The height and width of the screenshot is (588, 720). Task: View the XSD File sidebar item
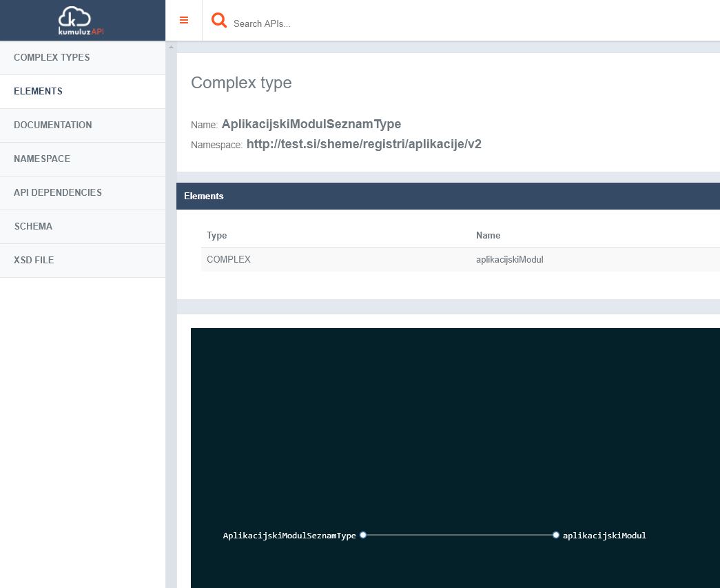tap(34, 260)
